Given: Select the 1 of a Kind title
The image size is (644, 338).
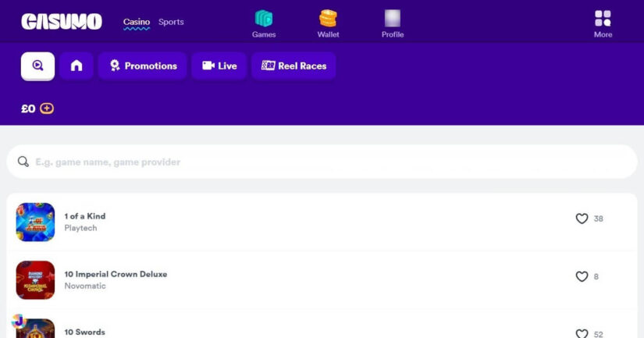Looking at the screenshot, I should pyautogui.click(x=85, y=216).
